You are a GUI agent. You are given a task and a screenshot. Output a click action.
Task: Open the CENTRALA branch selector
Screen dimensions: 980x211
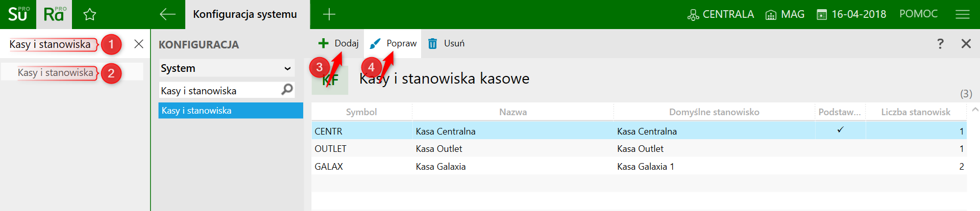(x=721, y=14)
